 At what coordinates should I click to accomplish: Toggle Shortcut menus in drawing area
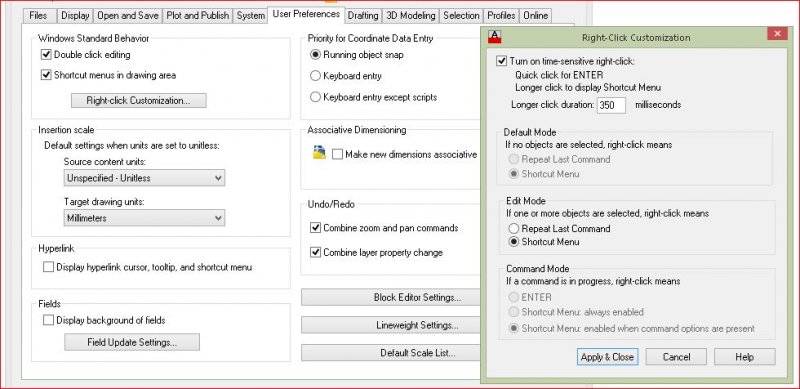point(46,75)
